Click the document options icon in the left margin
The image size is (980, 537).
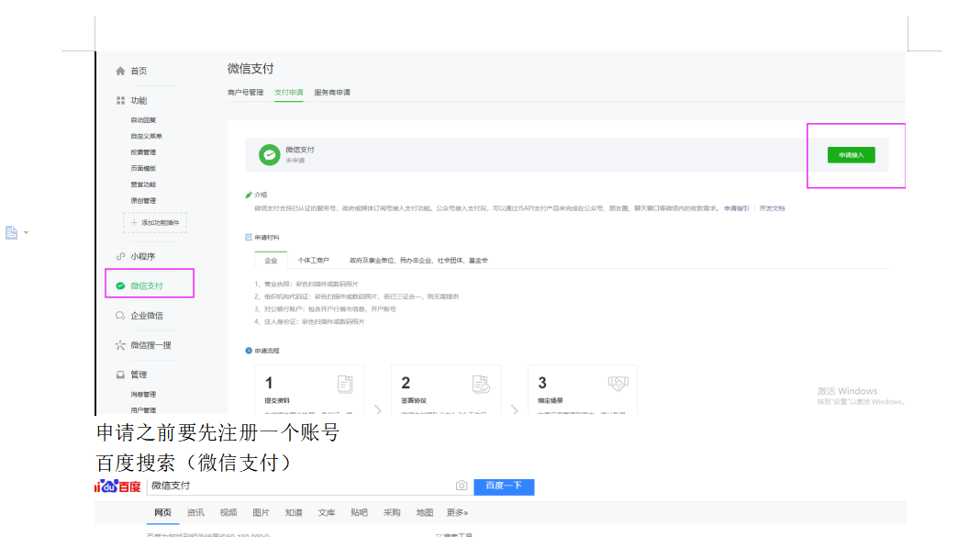(11, 232)
